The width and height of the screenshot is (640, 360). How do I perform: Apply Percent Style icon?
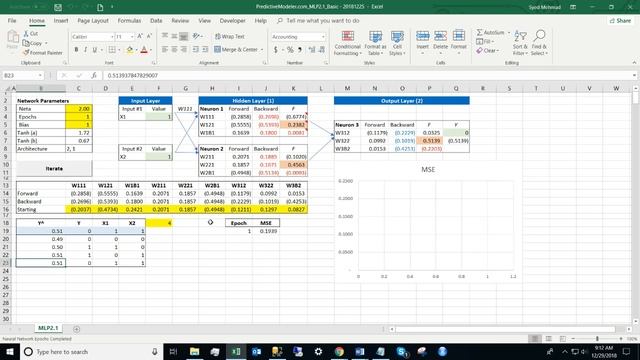[290, 50]
